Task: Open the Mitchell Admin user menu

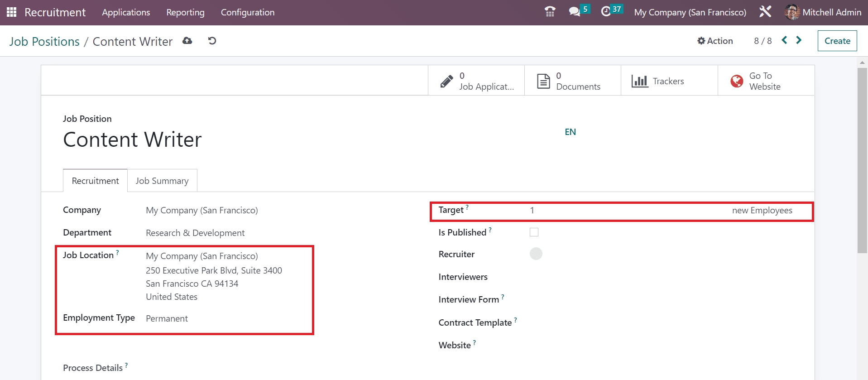Action: coord(823,12)
